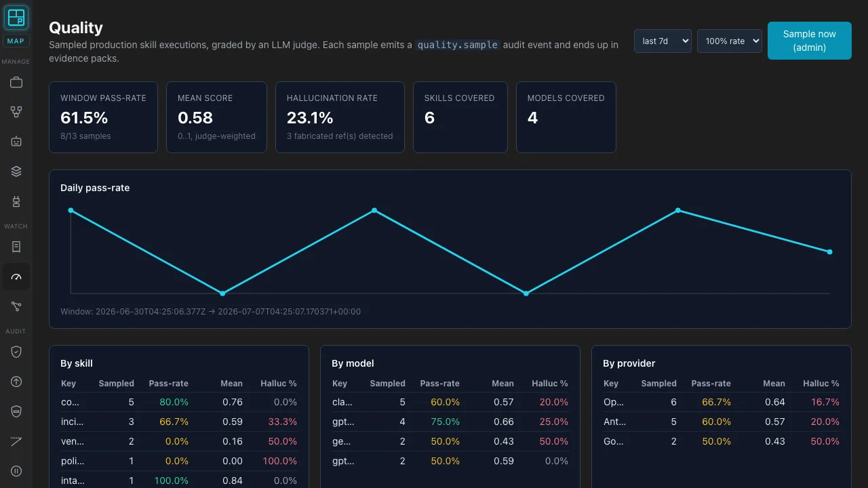The width and height of the screenshot is (868, 488).
Task: Open the workflow tree icon in sidebar
Action: point(16,112)
